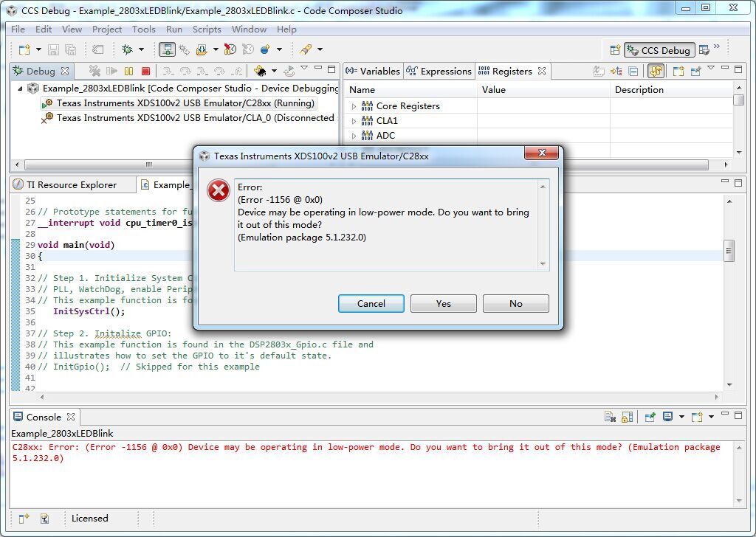This screenshot has width=756, height=537.
Task: Click the red Terminate stop icon
Action: point(145,72)
